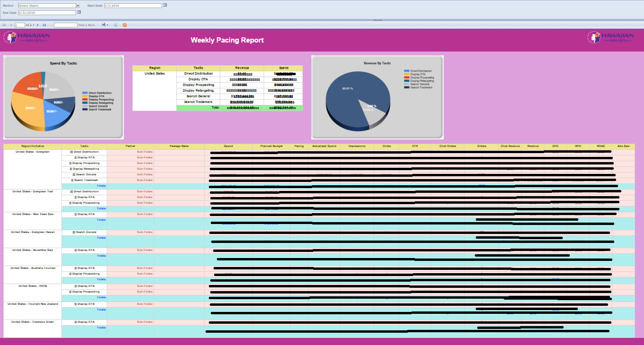Image resolution: width=644 pixels, height=345 pixels.
Task: Click Search Trademark swatch in Revenue legend
Action: [407, 87]
